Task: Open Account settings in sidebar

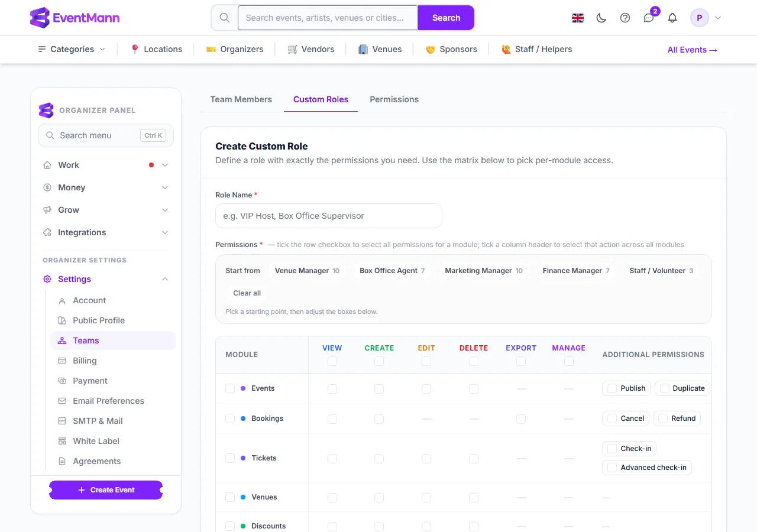Action: pyautogui.click(x=113, y=300)
